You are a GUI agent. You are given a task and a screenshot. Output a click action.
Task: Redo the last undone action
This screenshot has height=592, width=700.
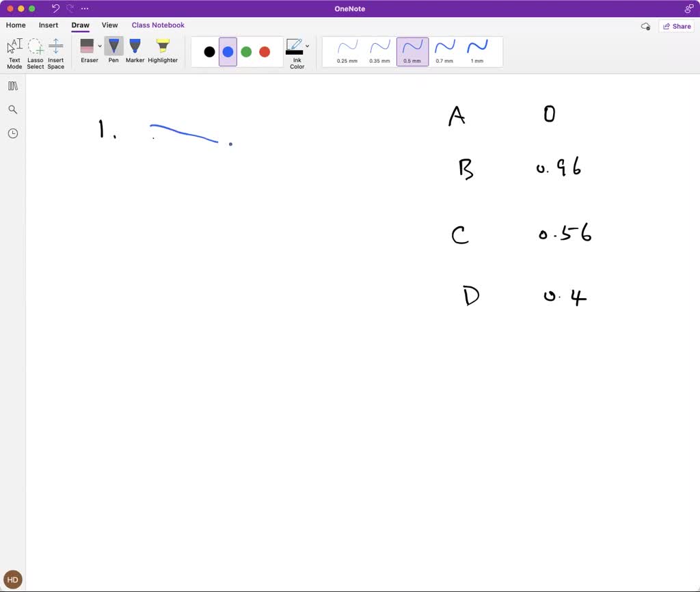click(x=70, y=8)
